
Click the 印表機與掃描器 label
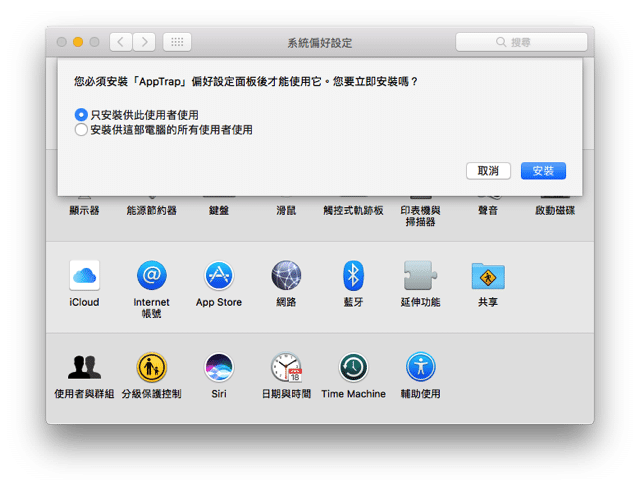420,216
